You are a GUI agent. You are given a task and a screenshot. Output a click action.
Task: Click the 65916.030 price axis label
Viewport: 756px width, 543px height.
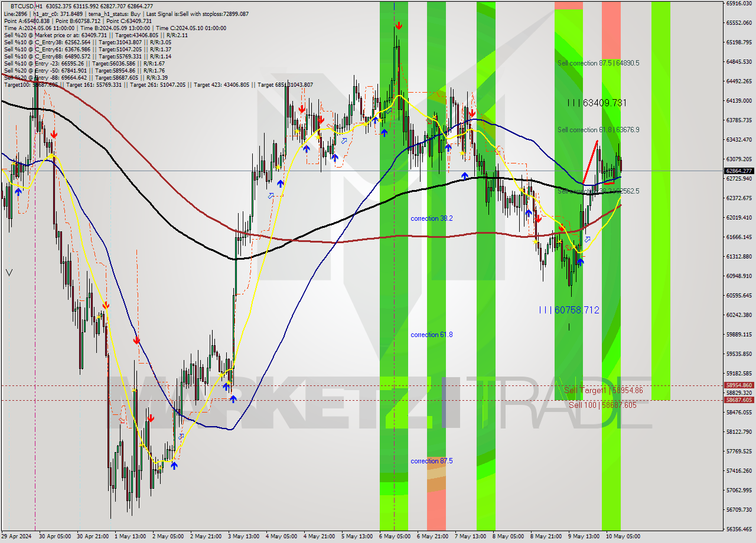click(738, 3)
